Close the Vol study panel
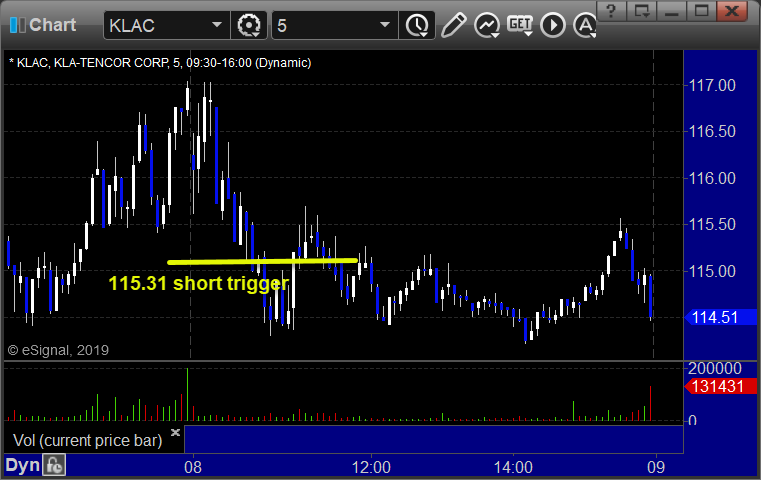 175,432
